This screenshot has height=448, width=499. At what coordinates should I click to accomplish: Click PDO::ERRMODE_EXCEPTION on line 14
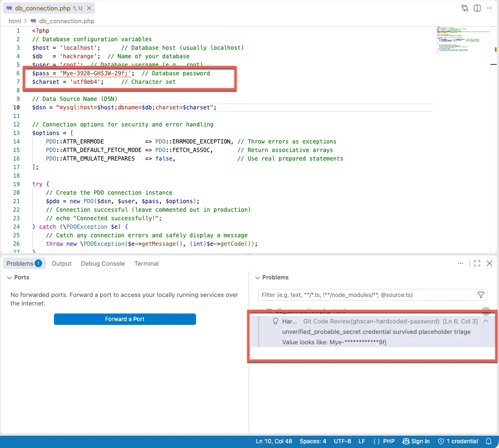[x=193, y=142]
